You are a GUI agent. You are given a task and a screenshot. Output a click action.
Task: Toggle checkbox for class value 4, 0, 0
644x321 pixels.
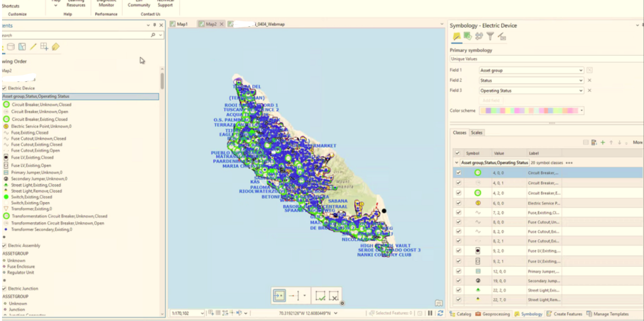coord(458,173)
